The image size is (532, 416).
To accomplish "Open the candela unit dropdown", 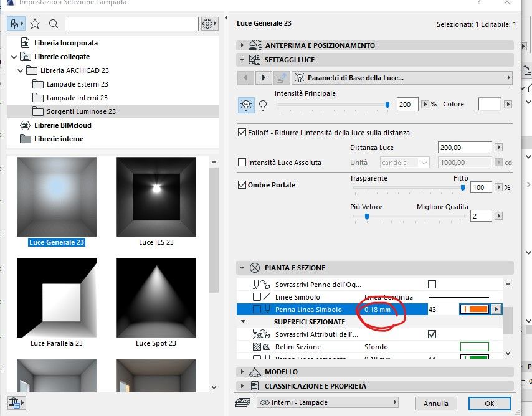I will click(x=404, y=163).
